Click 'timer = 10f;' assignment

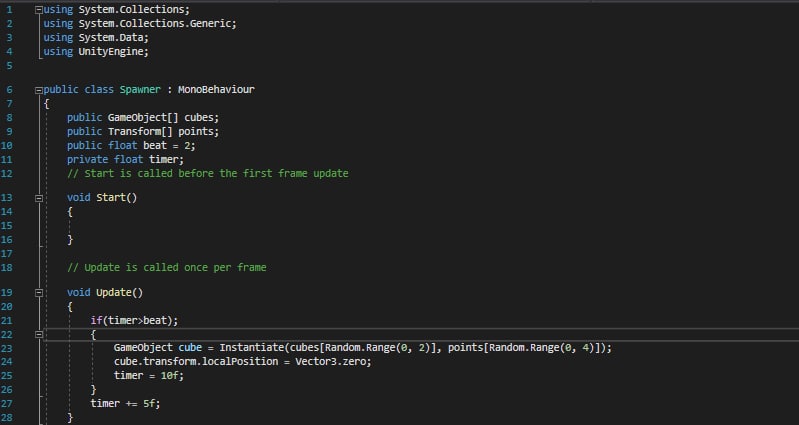pyautogui.click(x=149, y=376)
